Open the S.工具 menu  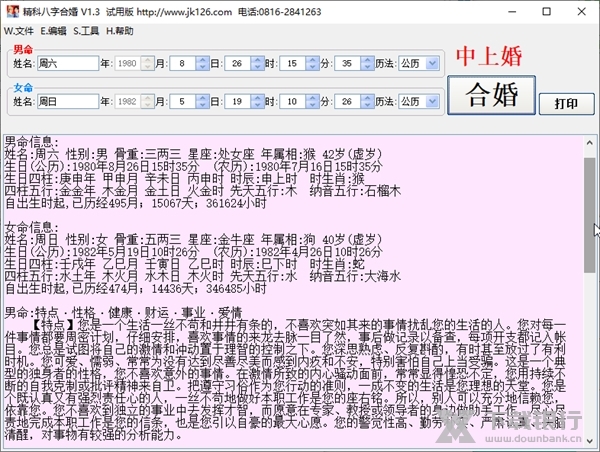[x=86, y=31]
